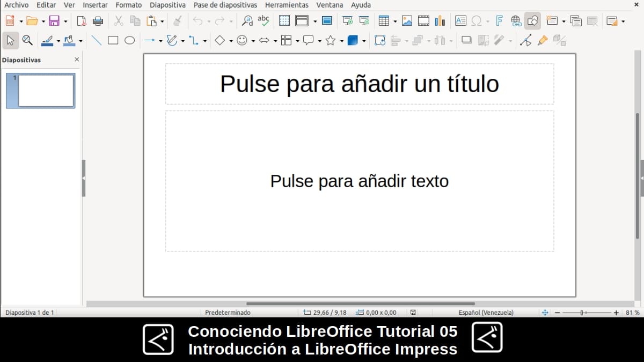Select the Ellipse drawing tool
The height and width of the screenshot is (362, 644).
coord(129,40)
